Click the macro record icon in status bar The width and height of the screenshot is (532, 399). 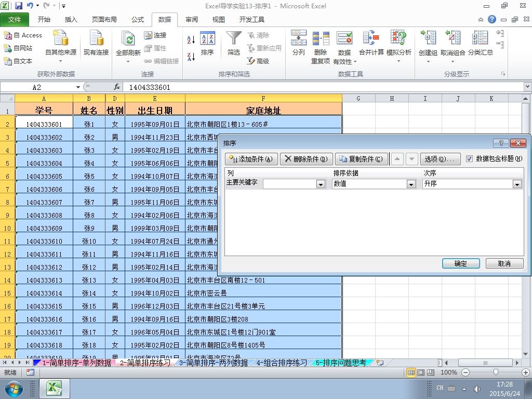[30, 373]
